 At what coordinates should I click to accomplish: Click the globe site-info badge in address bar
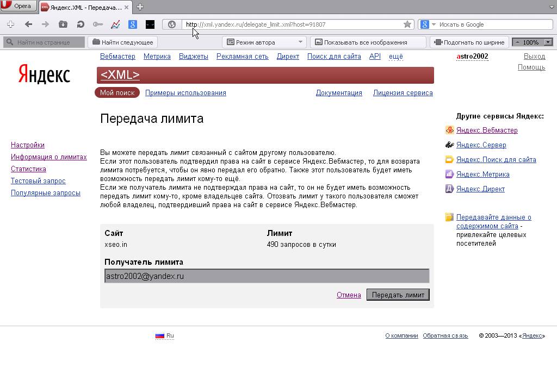pos(172,24)
